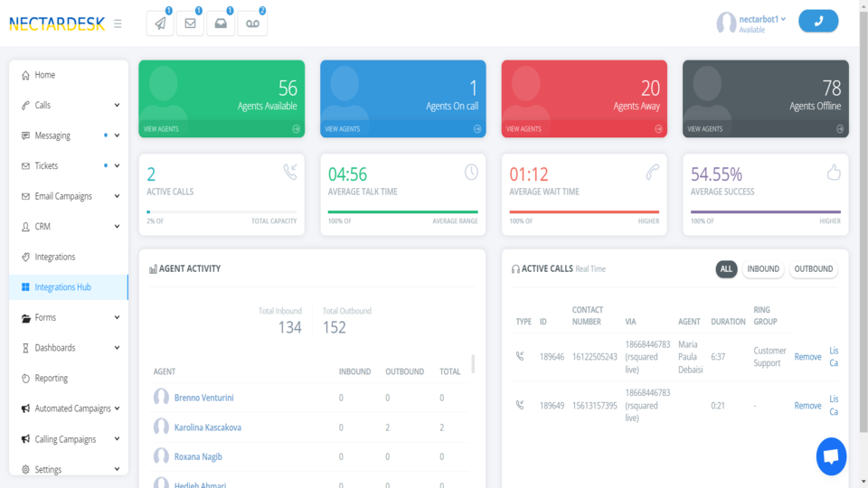Click the Messaging chat icon in sidebar
The height and width of the screenshot is (488, 868).
tap(25, 136)
